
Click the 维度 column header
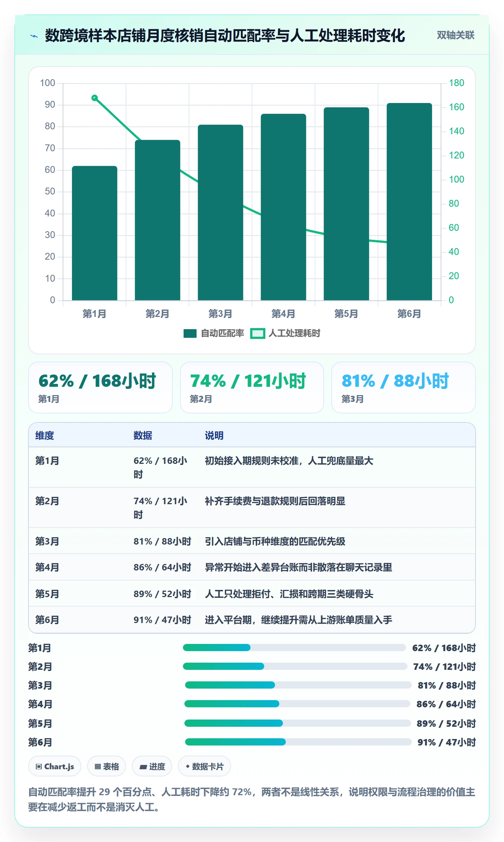(x=45, y=435)
